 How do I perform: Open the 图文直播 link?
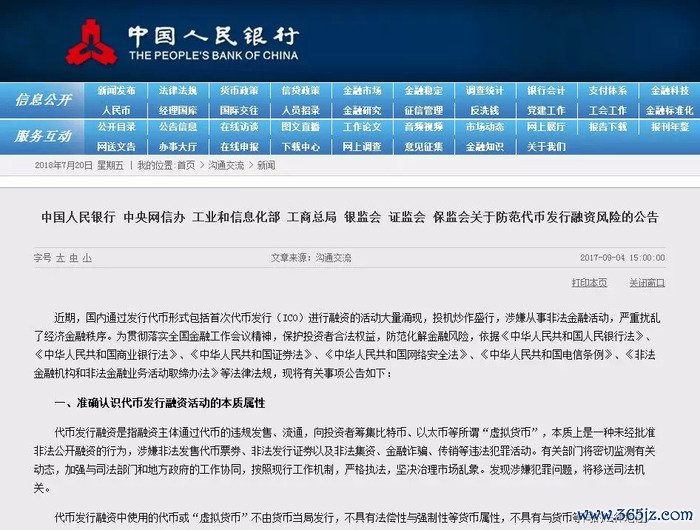click(x=300, y=127)
